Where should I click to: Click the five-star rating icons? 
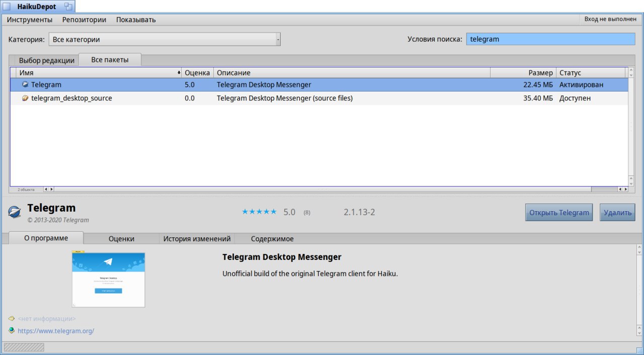[259, 212]
